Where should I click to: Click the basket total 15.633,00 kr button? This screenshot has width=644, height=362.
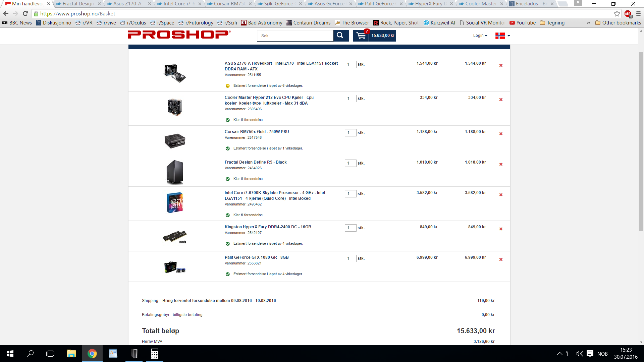pos(383,36)
